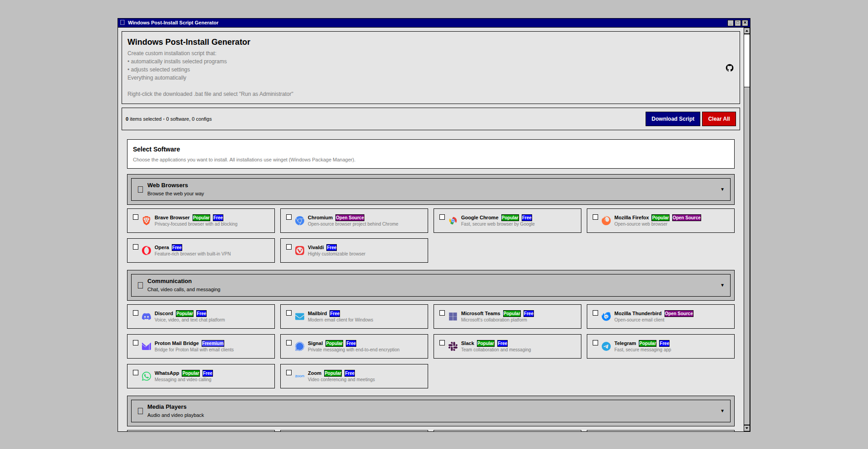
Task: Select the Zoom app card title
Action: click(x=314, y=373)
